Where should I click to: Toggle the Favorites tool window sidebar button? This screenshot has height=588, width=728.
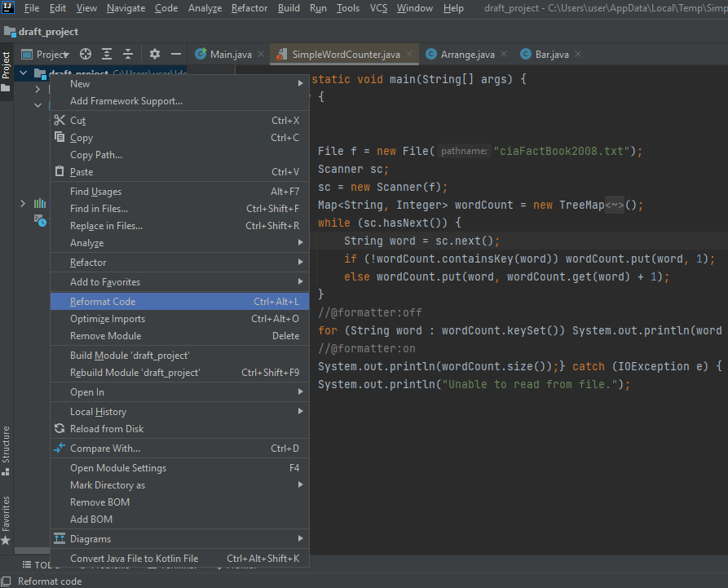6,514
